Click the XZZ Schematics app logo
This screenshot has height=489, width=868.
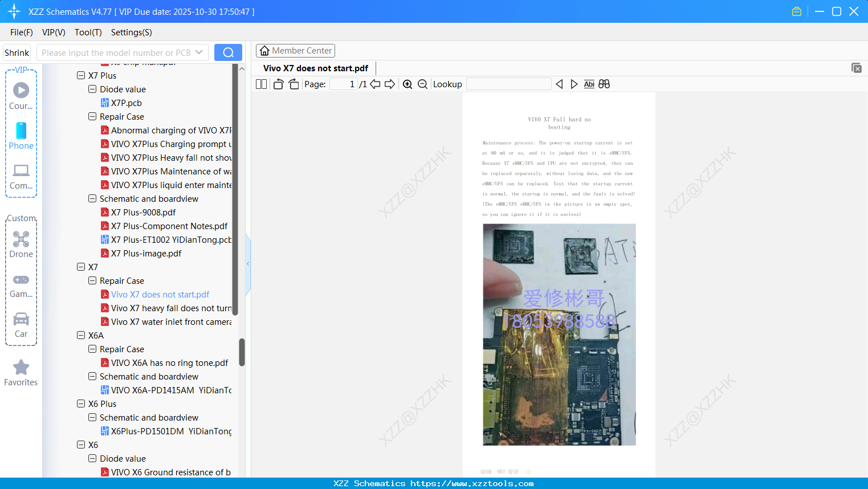[14, 11]
